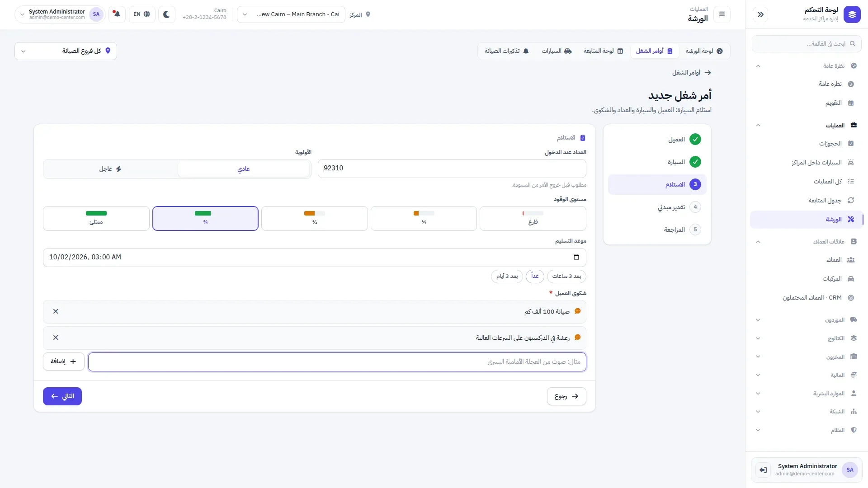Click إضافة add complaint button
The image size is (868, 488).
(64, 361)
